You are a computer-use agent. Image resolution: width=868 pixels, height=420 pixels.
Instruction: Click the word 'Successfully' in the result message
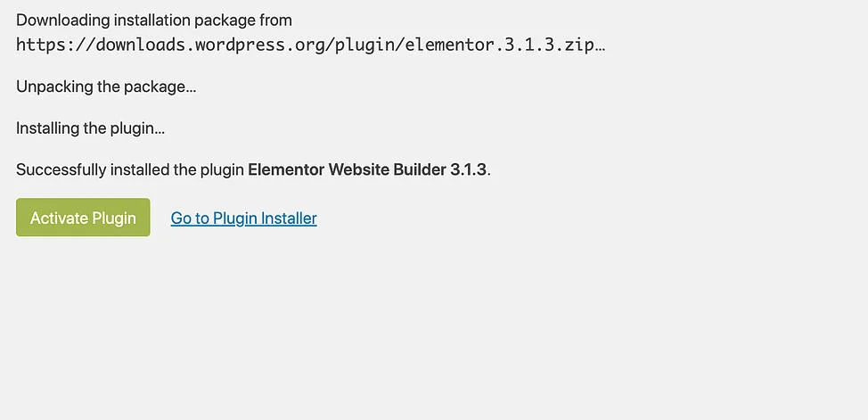[x=61, y=169]
